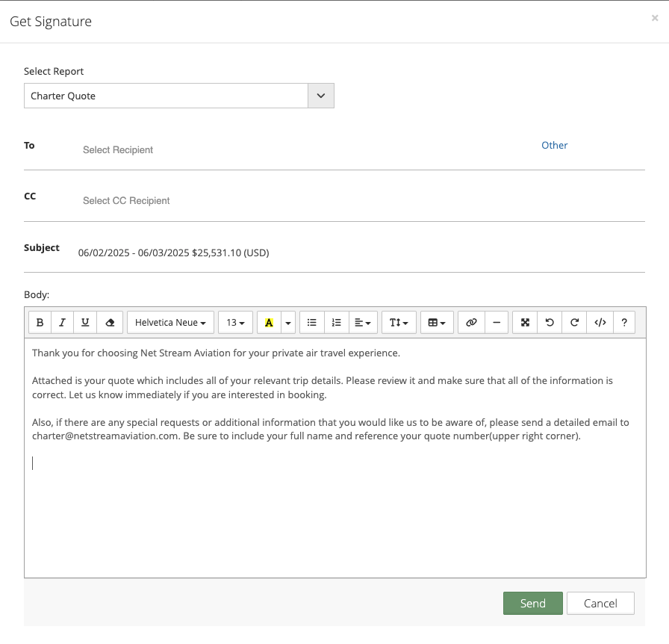Apply italic style to text

(62, 323)
